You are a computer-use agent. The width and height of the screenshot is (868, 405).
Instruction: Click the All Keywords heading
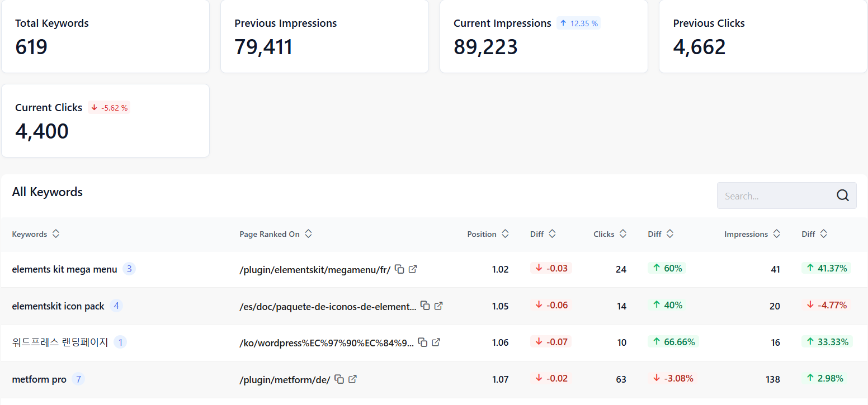pos(48,192)
